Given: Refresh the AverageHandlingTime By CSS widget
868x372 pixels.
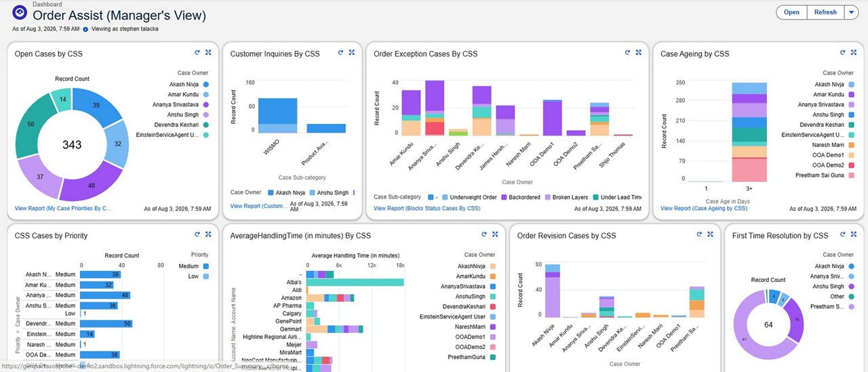Looking at the screenshot, I should click(484, 234).
